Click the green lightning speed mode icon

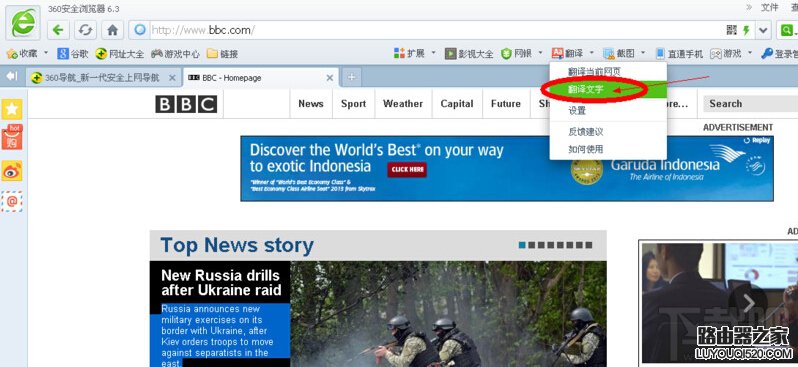point(746,30)
